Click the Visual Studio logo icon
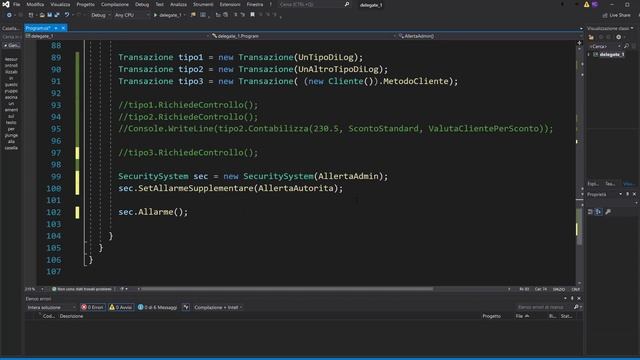The width and height of the screenshot is (640, 360). [x=6, y=4]
